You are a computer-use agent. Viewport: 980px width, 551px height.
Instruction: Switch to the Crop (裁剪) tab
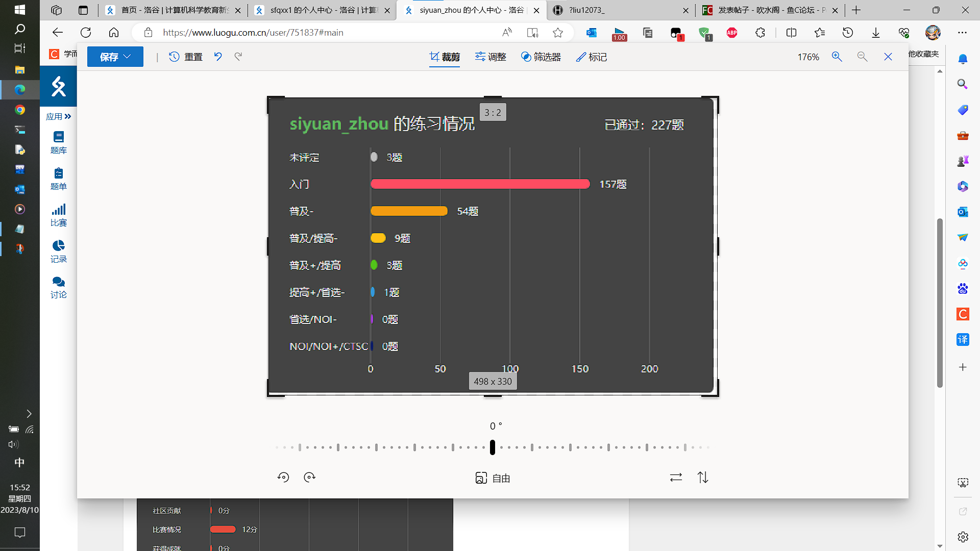(x=445, y=57)
